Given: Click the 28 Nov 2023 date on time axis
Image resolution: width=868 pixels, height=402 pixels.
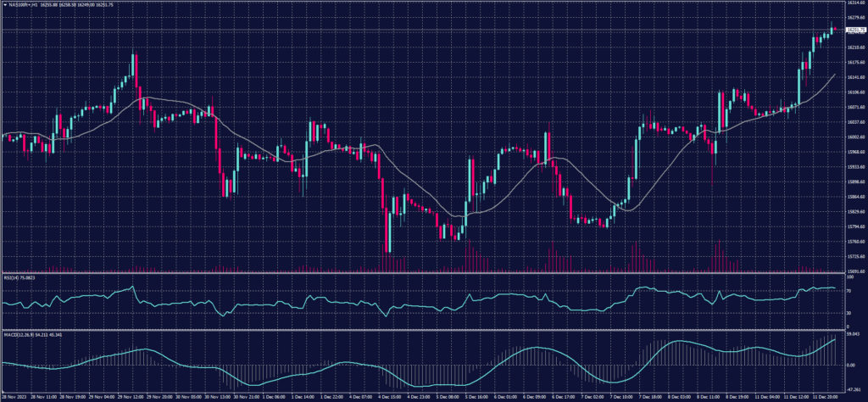Looking at the screenshot, I should [14, 397].
